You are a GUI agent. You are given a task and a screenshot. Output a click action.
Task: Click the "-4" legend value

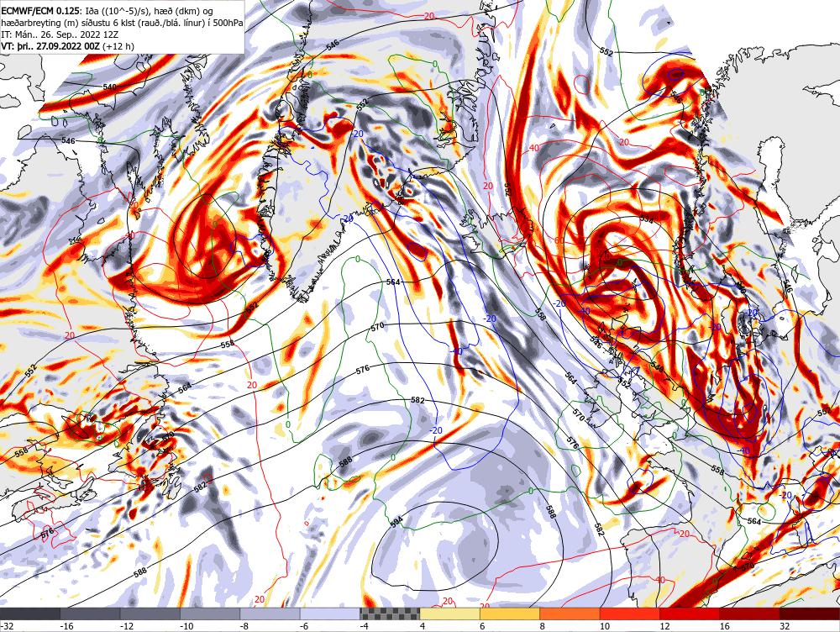pos(365,626)
